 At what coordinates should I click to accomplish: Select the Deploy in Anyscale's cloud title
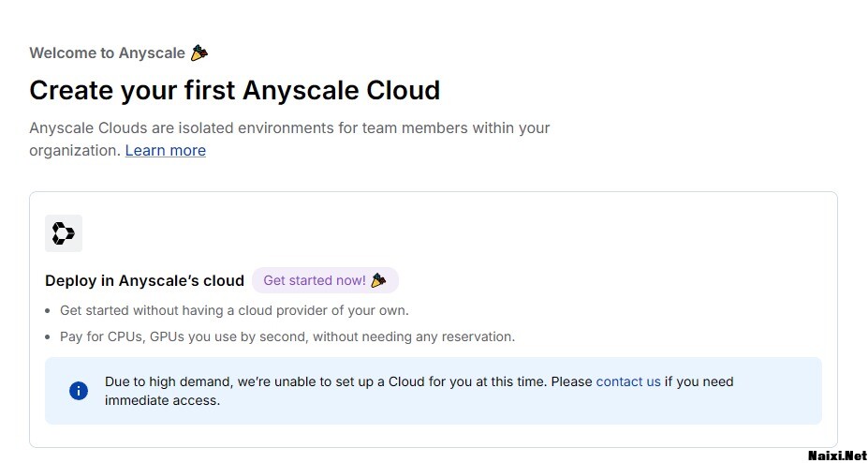click(144, 280)
